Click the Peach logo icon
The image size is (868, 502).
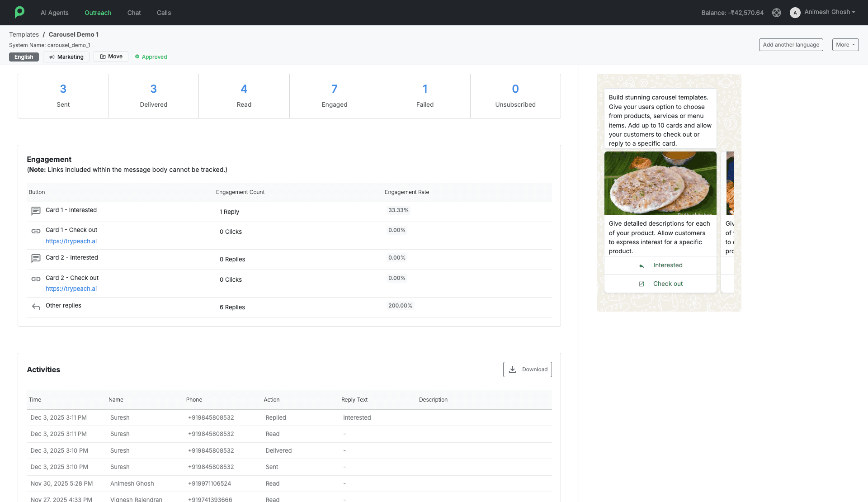tap(19, 12)
